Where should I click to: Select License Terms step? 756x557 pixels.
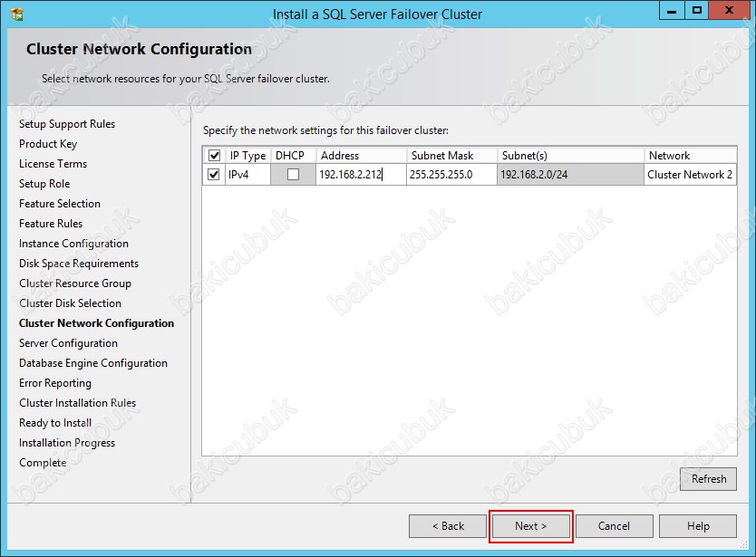click(x=53, y=164)
